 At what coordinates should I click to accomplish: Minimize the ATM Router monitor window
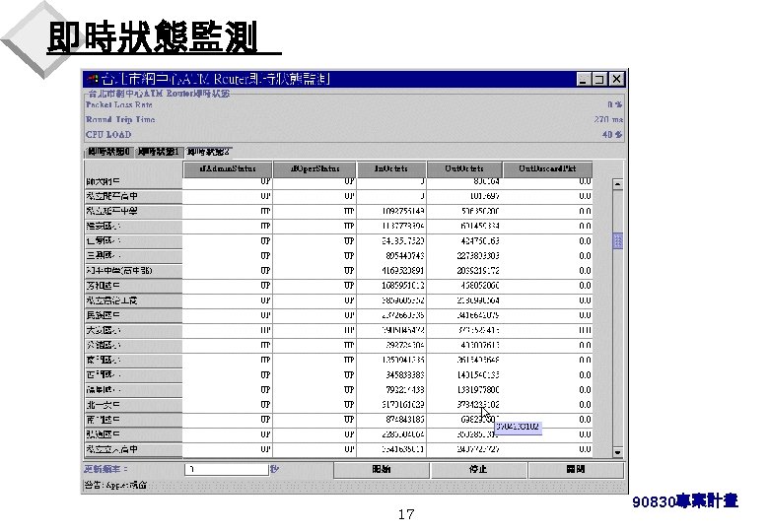point(582,79)
